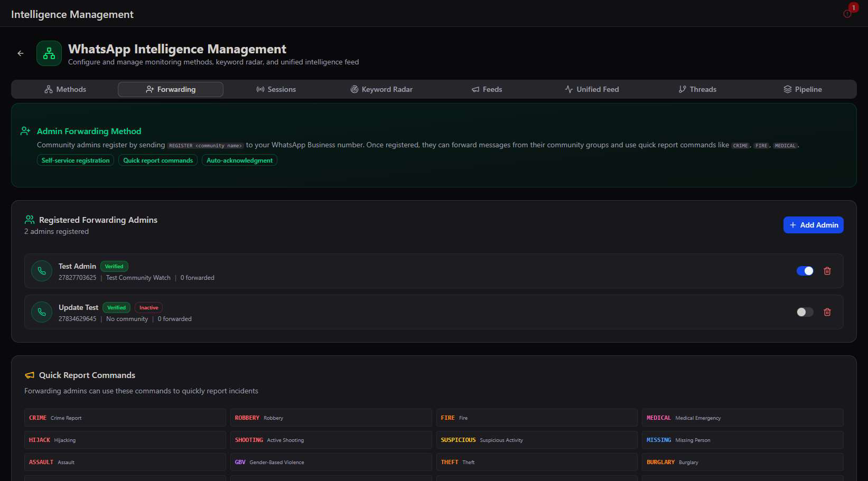Click the Self-service registration tag
The image size is (868, 481).
(x=76, y=160)
